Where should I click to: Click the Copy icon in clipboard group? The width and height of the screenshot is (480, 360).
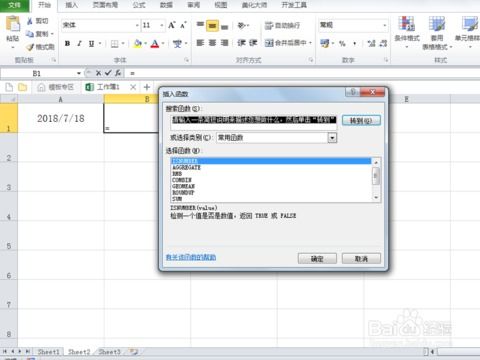30,34
